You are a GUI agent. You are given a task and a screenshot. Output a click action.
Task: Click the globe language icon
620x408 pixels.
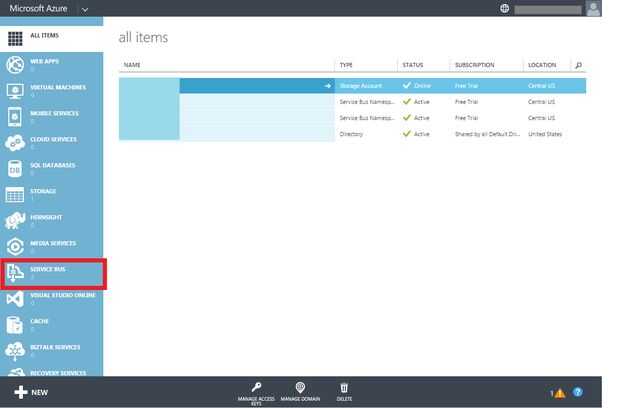coord(505,8)
